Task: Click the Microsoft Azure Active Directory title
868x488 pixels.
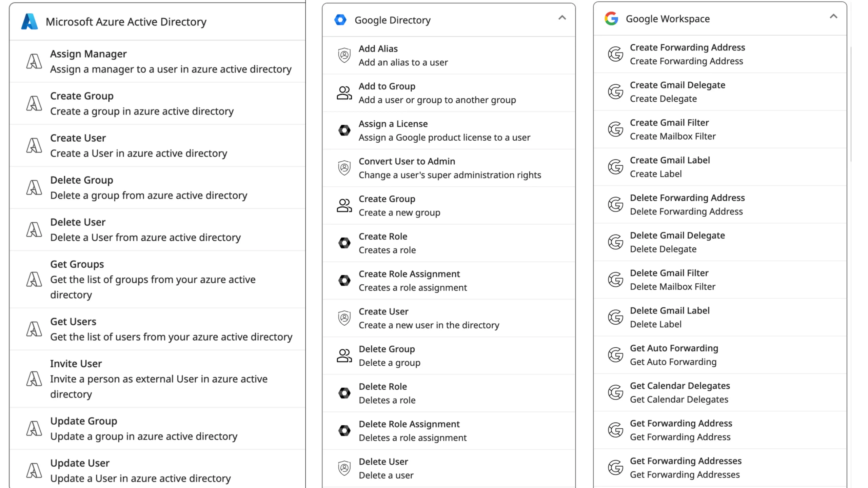Action: pyautogui.click(x=126, y=22)
